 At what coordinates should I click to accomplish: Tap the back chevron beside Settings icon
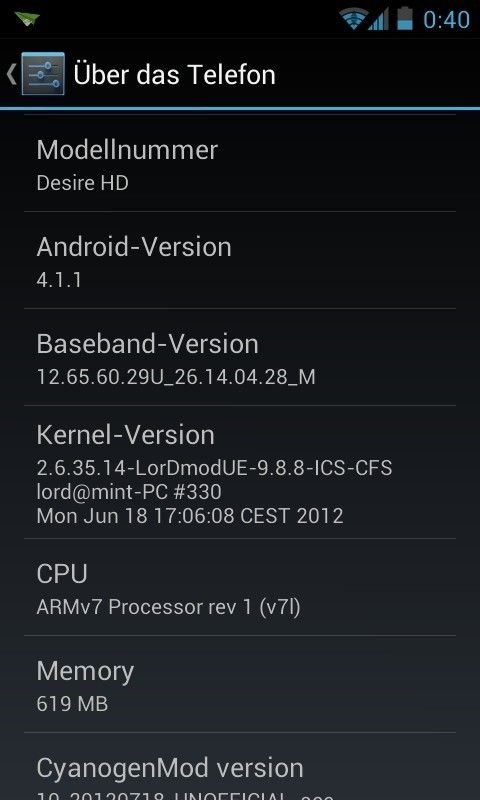point(11,74)
